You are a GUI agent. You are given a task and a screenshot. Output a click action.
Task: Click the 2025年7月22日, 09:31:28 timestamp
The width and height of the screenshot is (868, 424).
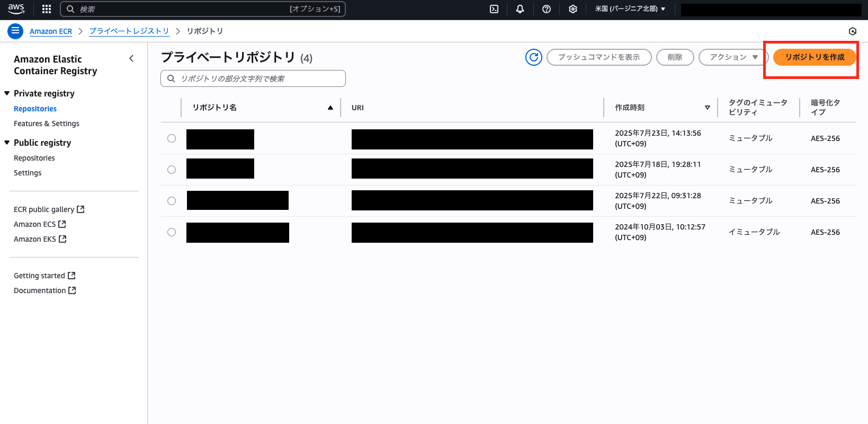658,201
